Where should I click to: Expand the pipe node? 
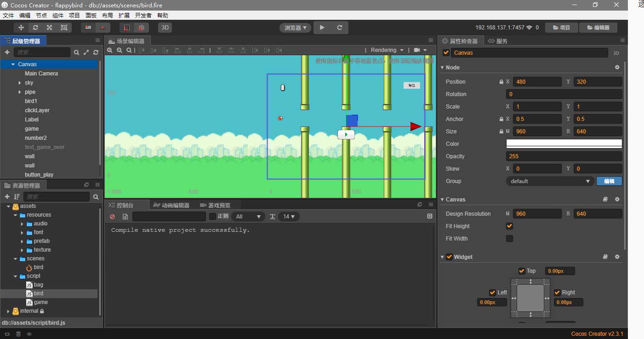click(20, 92)
